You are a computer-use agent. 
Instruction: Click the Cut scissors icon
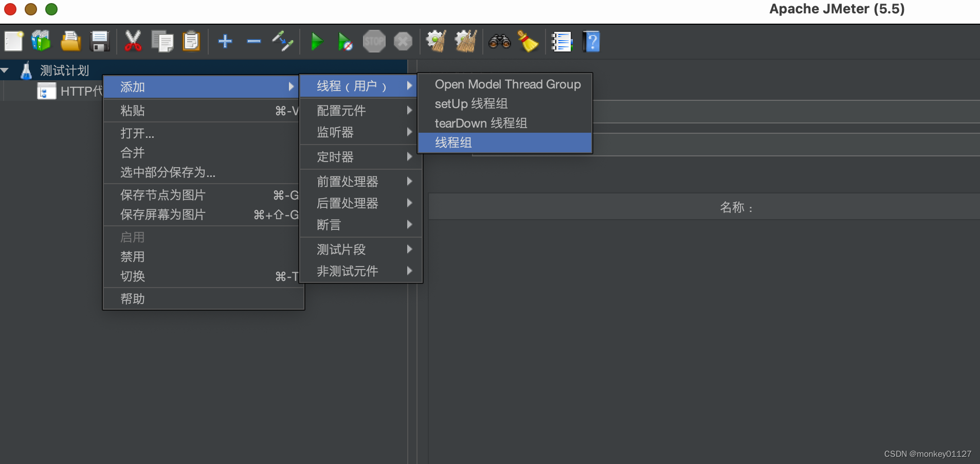133,41
